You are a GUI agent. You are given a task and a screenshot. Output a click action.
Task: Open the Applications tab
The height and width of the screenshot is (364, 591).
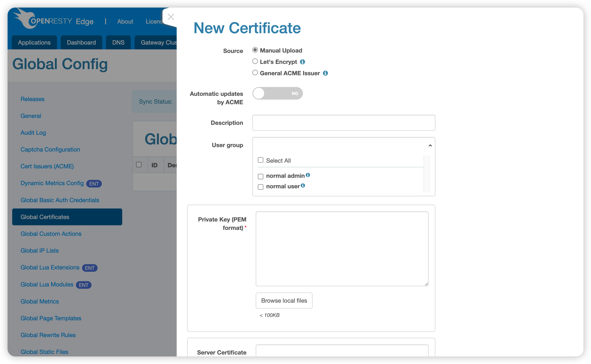tap(34, 43)
